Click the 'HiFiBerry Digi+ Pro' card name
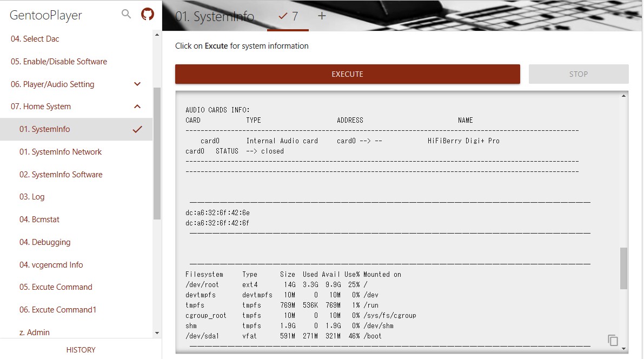Viewport: 644px width, 359px height. point(463,141)
